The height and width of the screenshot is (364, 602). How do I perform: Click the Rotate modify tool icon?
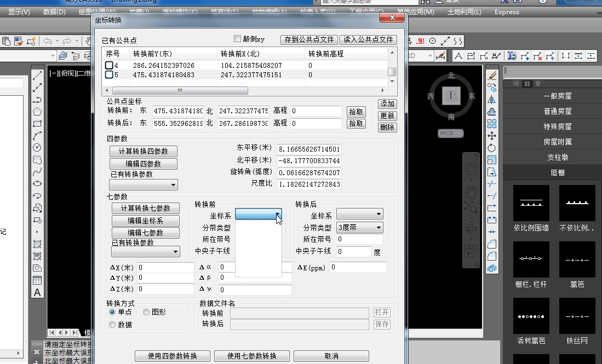click(x=492, y=148)
